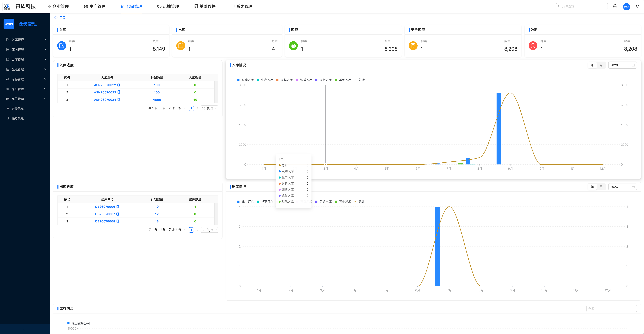Switch to the 首页 tab

pos(60,18)
